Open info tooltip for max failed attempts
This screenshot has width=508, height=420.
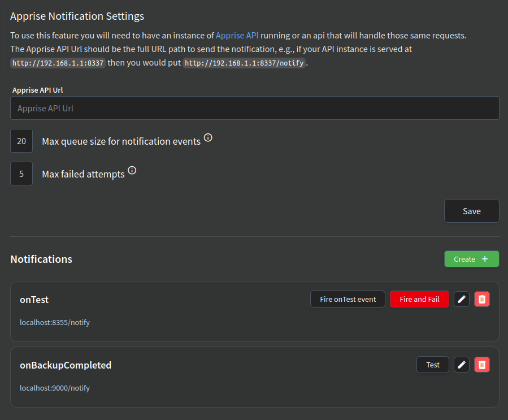132,170
